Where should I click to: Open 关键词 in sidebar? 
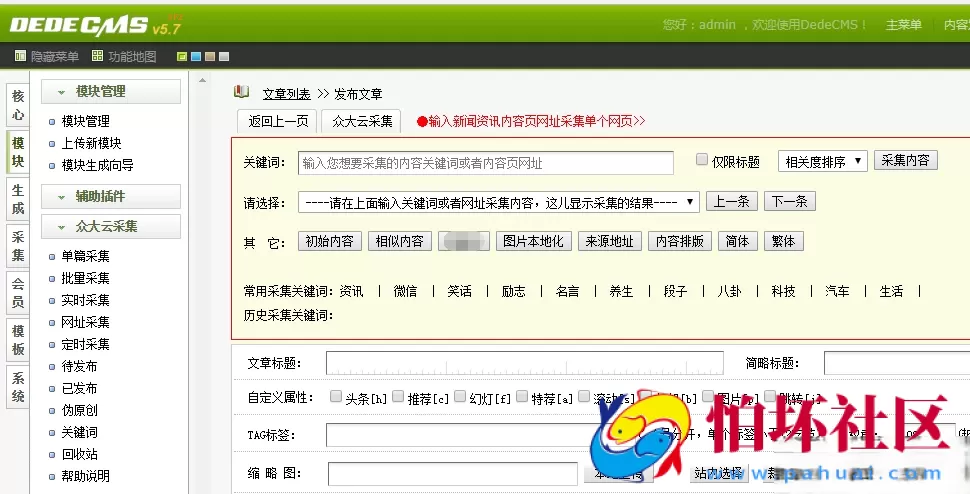pyautogui.click(x=79, y=432)
